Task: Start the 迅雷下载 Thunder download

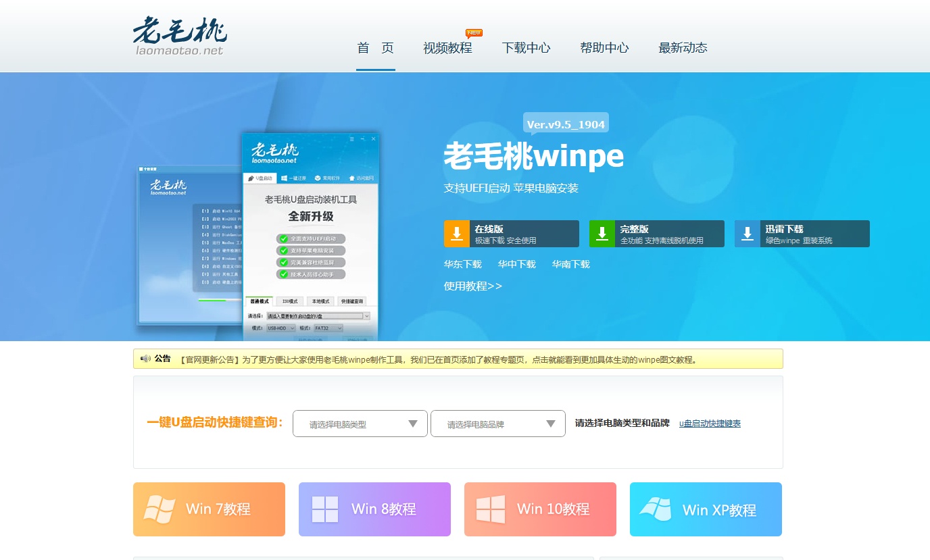Action: coord(802,234)
